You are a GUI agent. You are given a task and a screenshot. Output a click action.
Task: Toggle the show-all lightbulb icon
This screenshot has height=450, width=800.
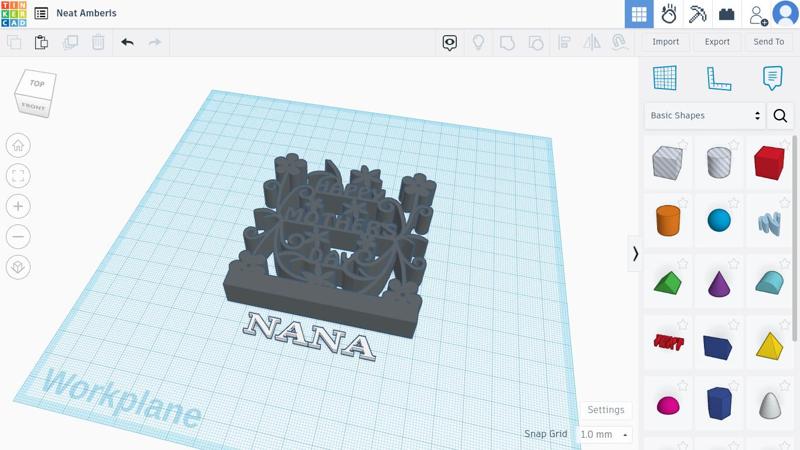pos(478,42)
